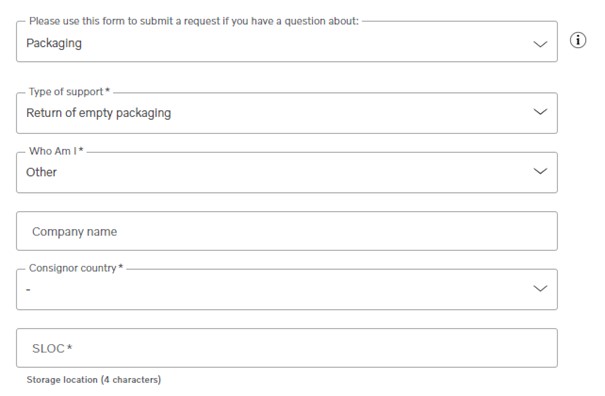Screen dimensions: 605x396
Task: Open Consignor country chevron arrow
Action: pyautogui.click(x=540, y=288)
